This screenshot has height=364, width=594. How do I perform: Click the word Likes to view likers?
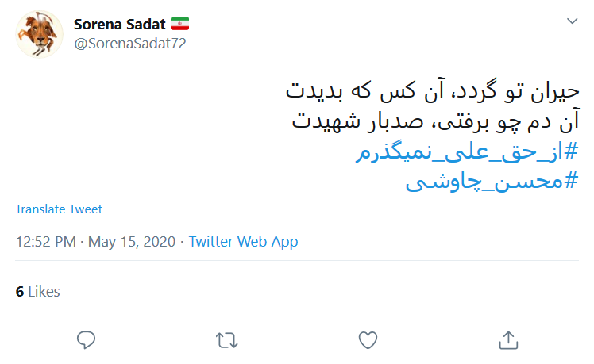pos(44,292)
